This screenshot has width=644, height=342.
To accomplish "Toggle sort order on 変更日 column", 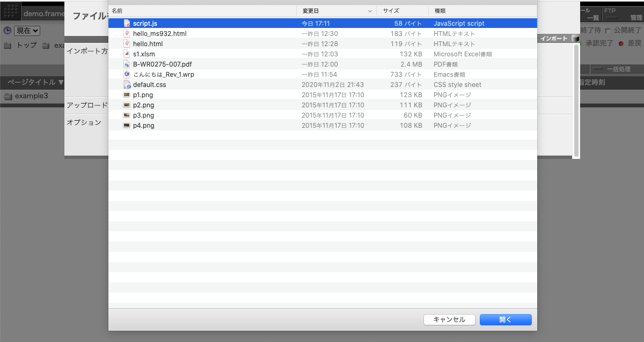I will point(336,11).
